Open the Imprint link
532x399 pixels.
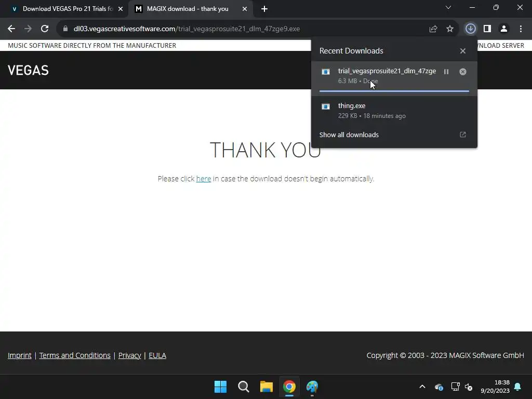point(20,355)
